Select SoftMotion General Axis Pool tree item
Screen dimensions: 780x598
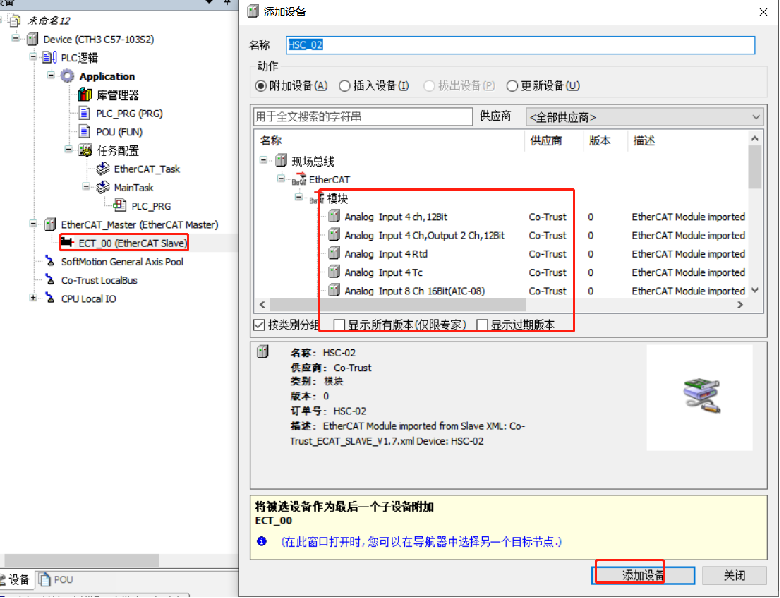pyautogui.click(x=122, y=261)
